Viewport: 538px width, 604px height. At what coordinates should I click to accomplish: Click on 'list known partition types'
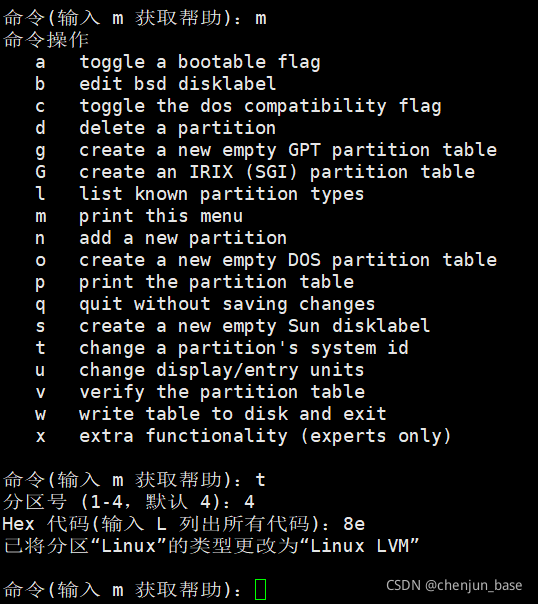(x=221, y=194)
